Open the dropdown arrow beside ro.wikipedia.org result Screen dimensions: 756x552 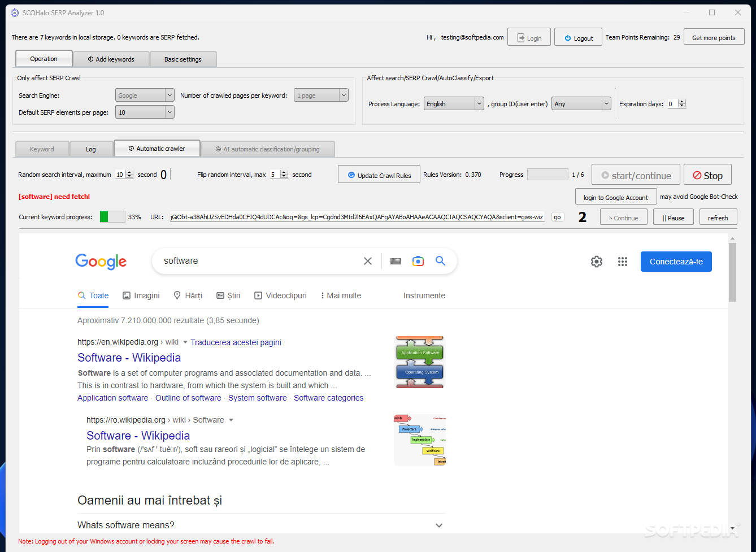click(231, 420)
